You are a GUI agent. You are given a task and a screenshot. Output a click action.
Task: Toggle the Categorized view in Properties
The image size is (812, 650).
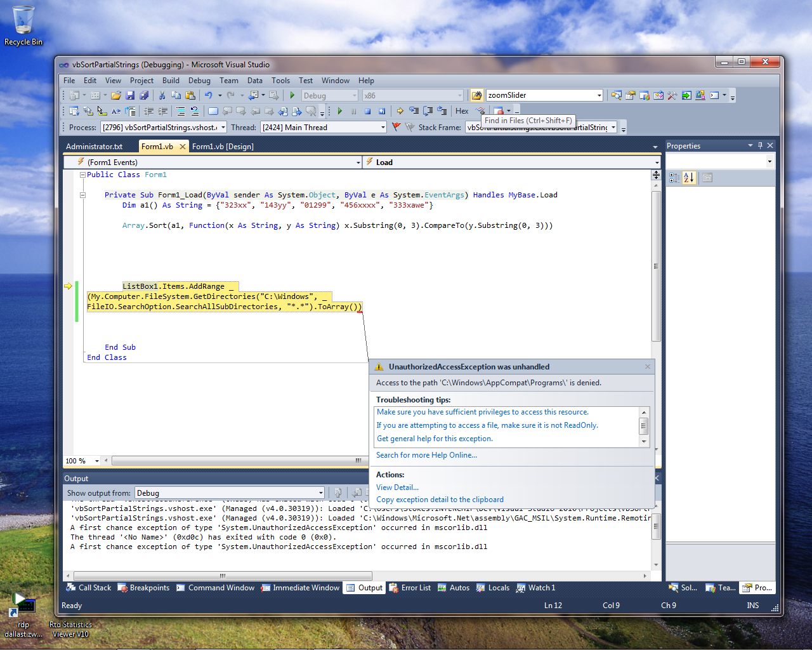pyautogui.click(x=674, y=178)
